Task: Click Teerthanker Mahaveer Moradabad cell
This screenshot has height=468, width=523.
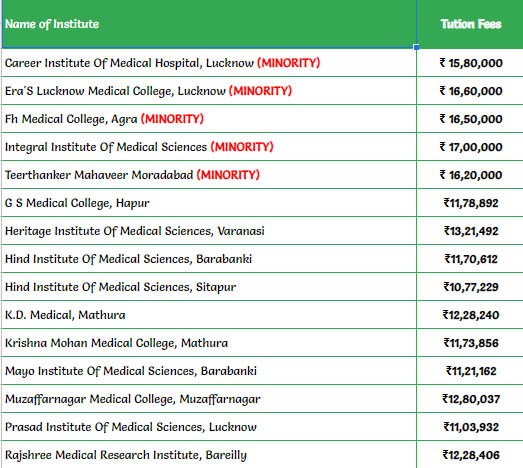Action: click(x=209, y=175)
